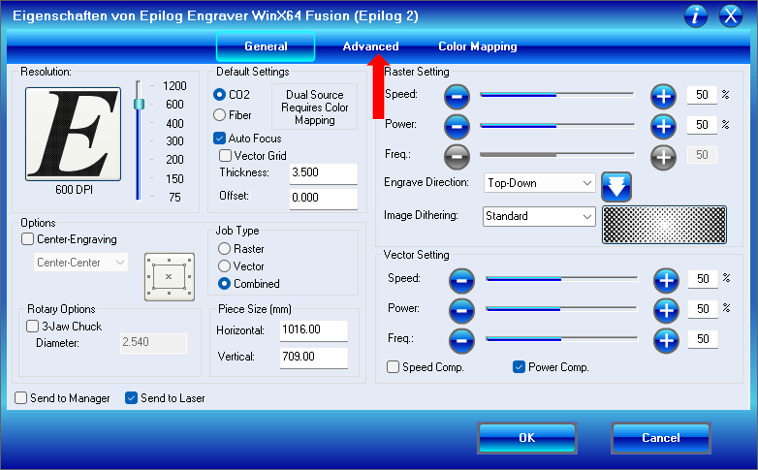
Task: Expand the Image Dithering dropdown
Action: [538, 216]
